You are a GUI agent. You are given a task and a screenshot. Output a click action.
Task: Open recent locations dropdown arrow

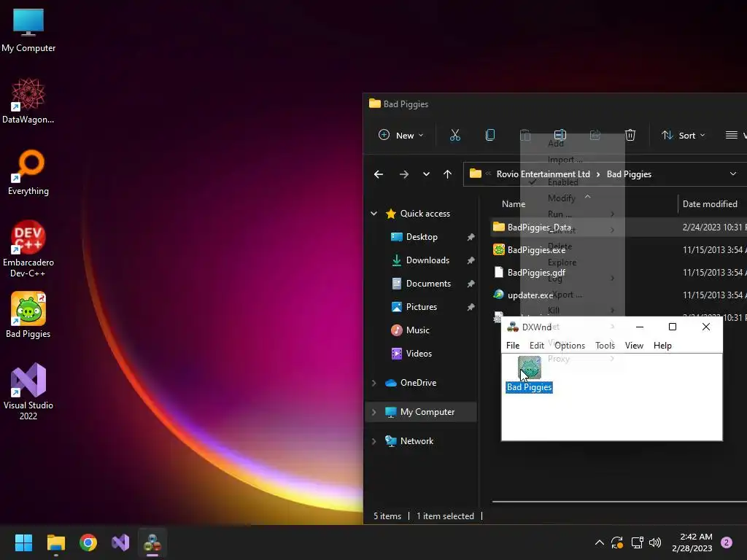click(x=426, y=174)
